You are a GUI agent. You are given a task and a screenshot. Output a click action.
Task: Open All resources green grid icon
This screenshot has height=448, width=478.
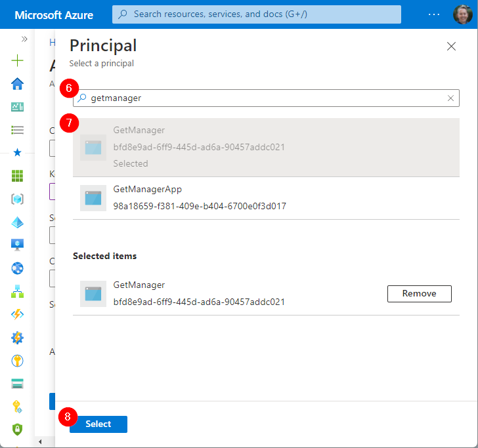click(17, 176)
